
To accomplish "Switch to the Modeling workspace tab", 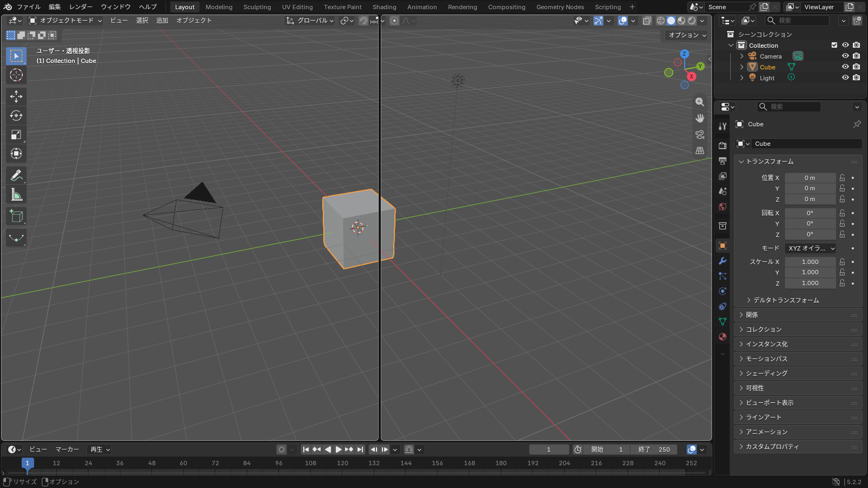I will point(219,7).
